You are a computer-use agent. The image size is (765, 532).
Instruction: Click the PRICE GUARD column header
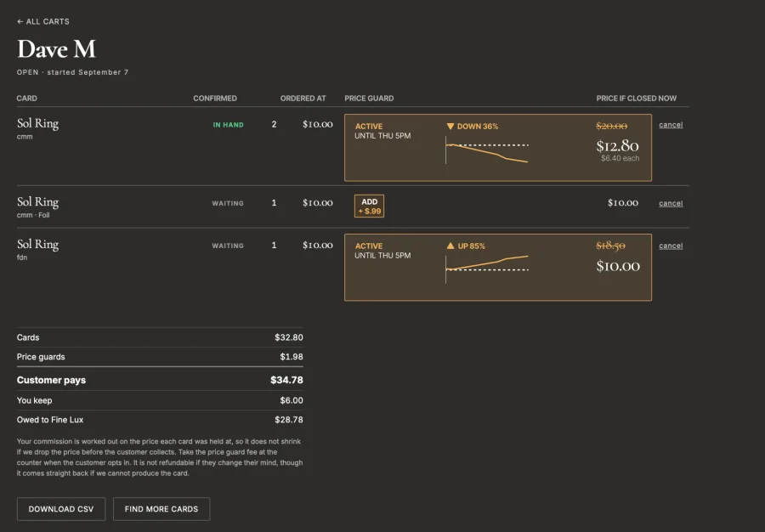point(370,98)
